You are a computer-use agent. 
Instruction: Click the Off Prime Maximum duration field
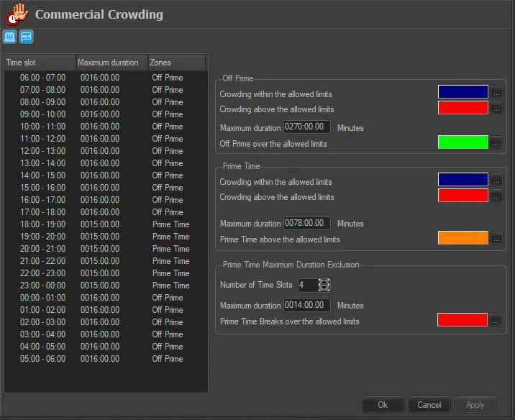(307, 127)
